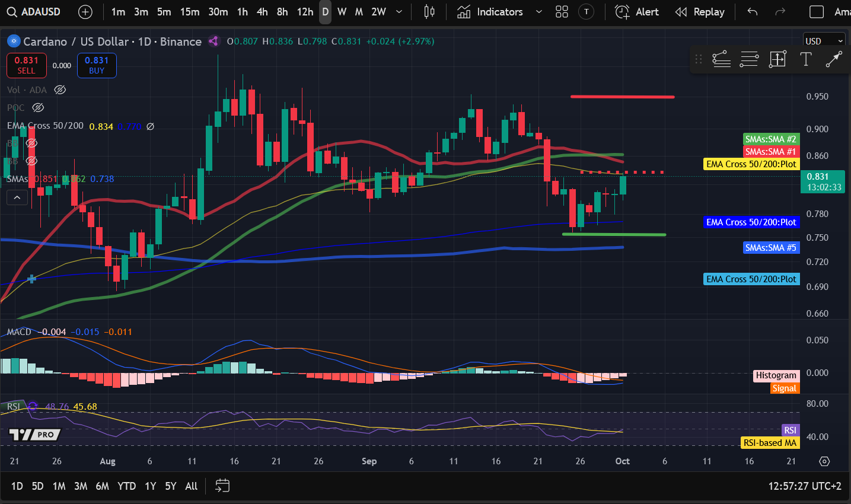Toggle visibility of the POC indicator
The height and width of the screenshot is (504, 851).
[x=38, y=108]
